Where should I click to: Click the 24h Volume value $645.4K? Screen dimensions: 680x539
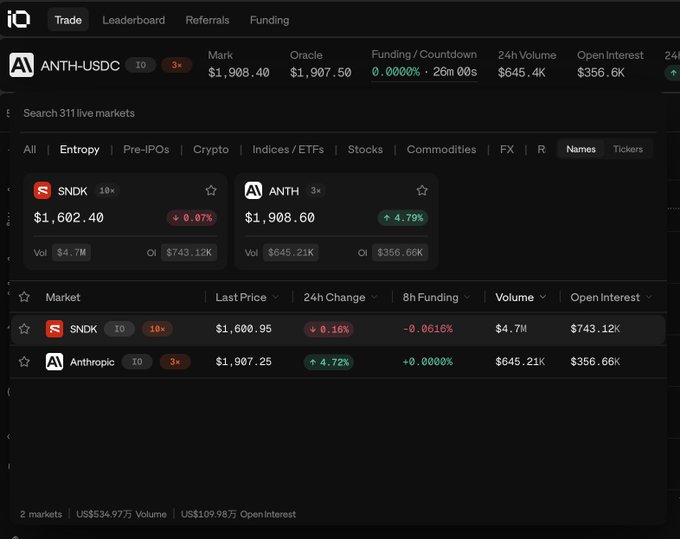(522, 73)
